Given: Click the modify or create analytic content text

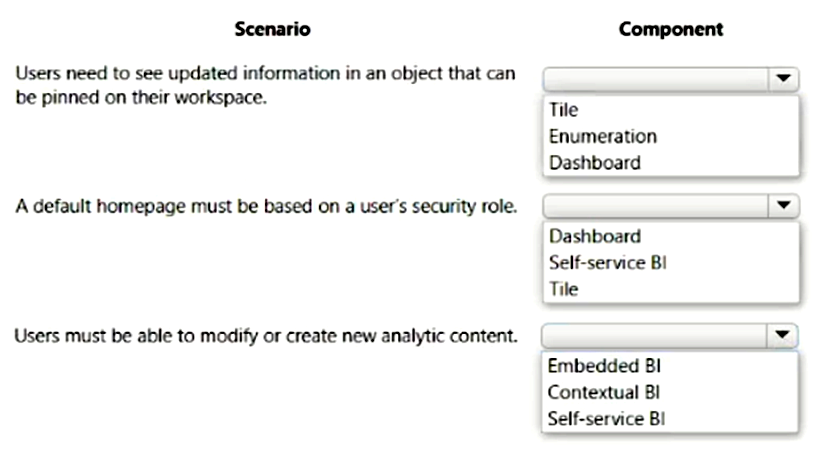Looking at the screenshot, I should tap(266, 334).
